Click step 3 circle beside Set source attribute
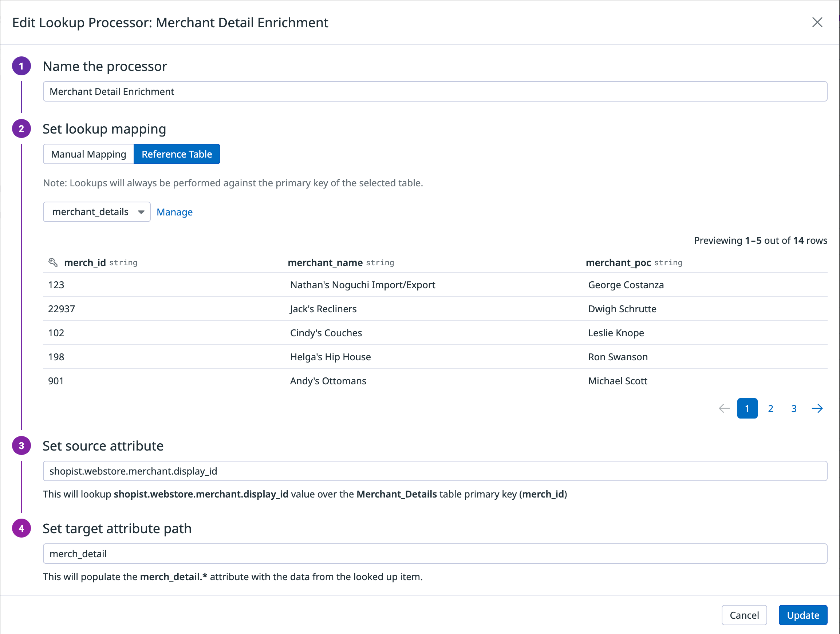The image size is (840, 634). (x=21, y=446)
